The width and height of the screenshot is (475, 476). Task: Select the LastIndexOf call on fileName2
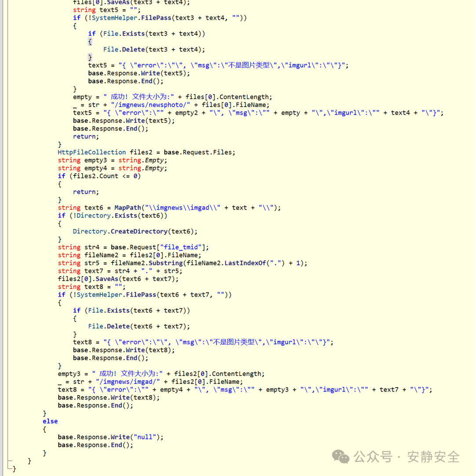(x=240, y=263)
